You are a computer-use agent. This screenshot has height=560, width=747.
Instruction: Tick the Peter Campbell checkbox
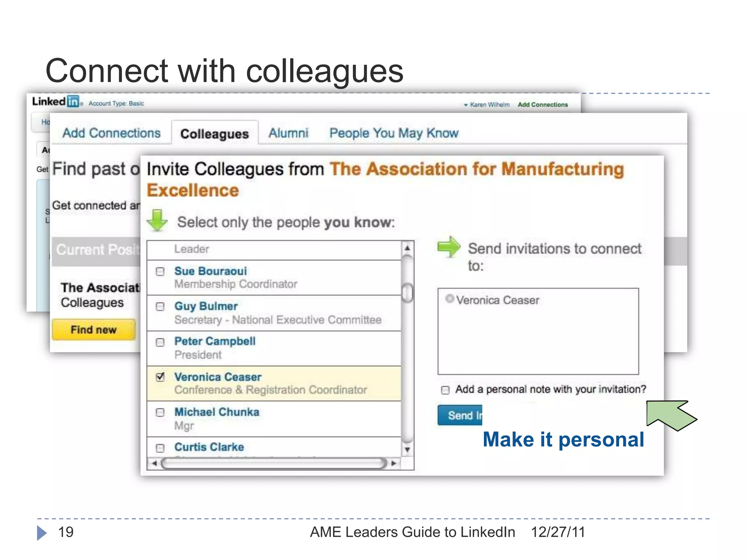pyautogui.click(x=160, y=342)
